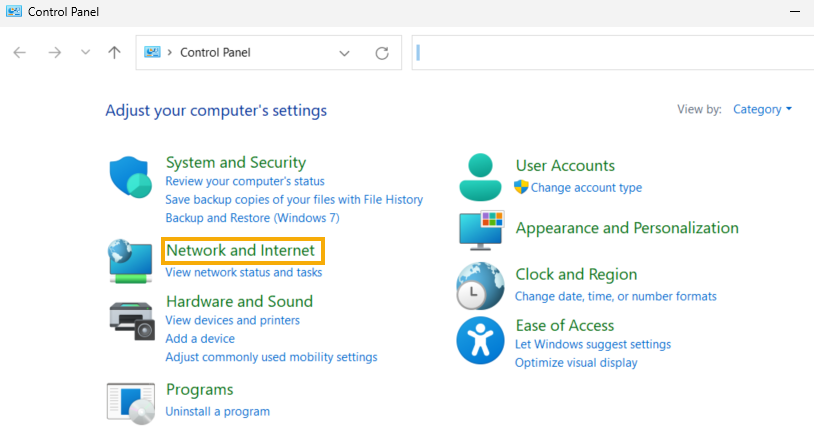
Task: Open the Hardware and Sound printer icon
Action: 132,321
